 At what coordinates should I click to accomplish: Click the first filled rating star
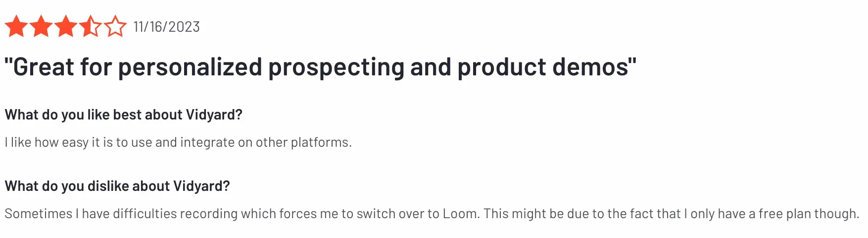tap(16, 26)
